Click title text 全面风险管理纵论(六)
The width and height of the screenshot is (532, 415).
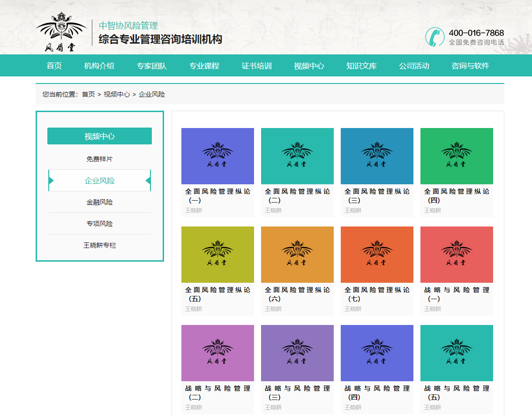tap(297, 294)
